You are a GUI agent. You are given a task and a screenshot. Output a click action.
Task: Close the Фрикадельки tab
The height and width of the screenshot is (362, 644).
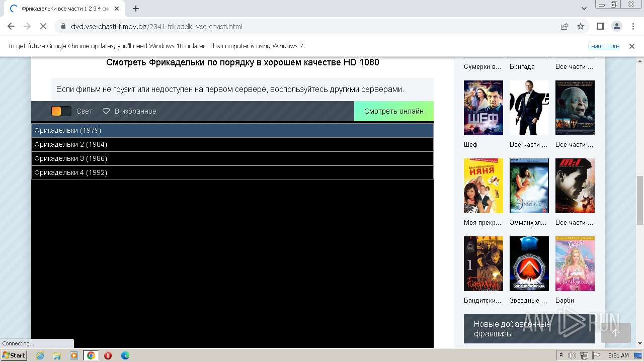tap(117, 9)
